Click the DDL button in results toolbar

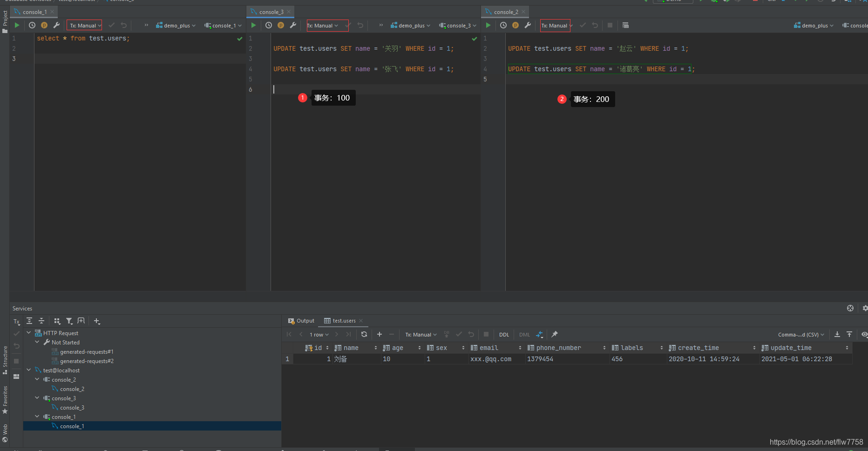point(504,335)
